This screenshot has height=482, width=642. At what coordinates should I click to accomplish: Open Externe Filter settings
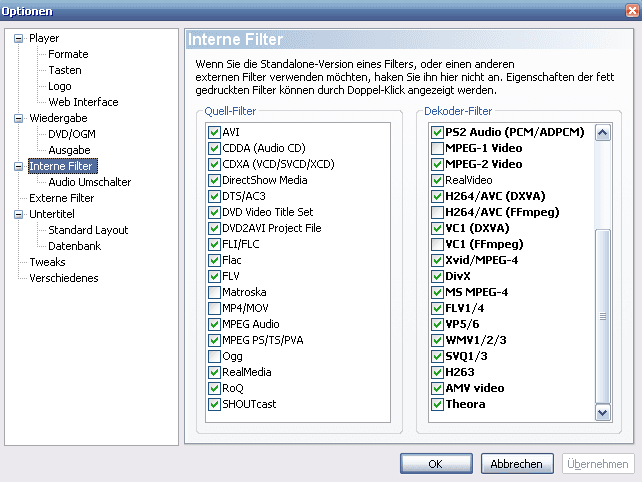click(61, 198)
